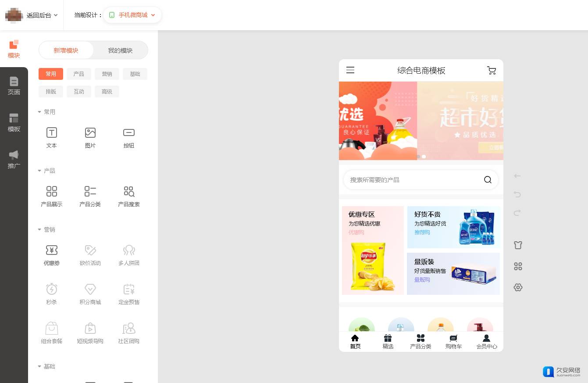Open the 手机微商城 design dropdown
The height and width of the screenshot is (383, 588).
coord(132,15)
